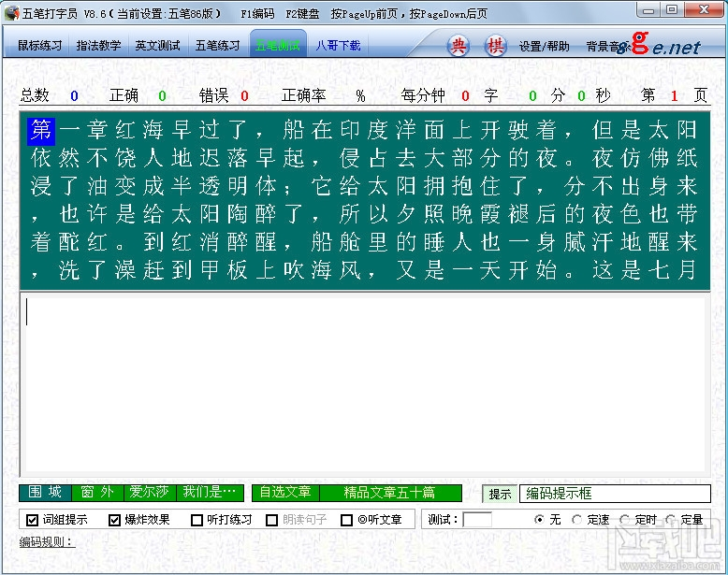Screen dimensions: 728x575
Task: Open the 精品文章五十篇 list
Action: pyautogui.click(x=389, y=493)
